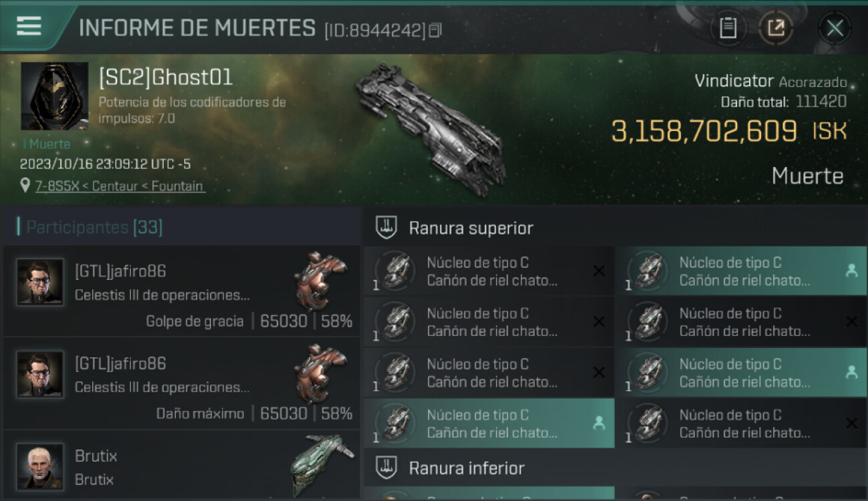
Task: Select the Ghost01 pilot portrait
Action: tap(55, 96)
